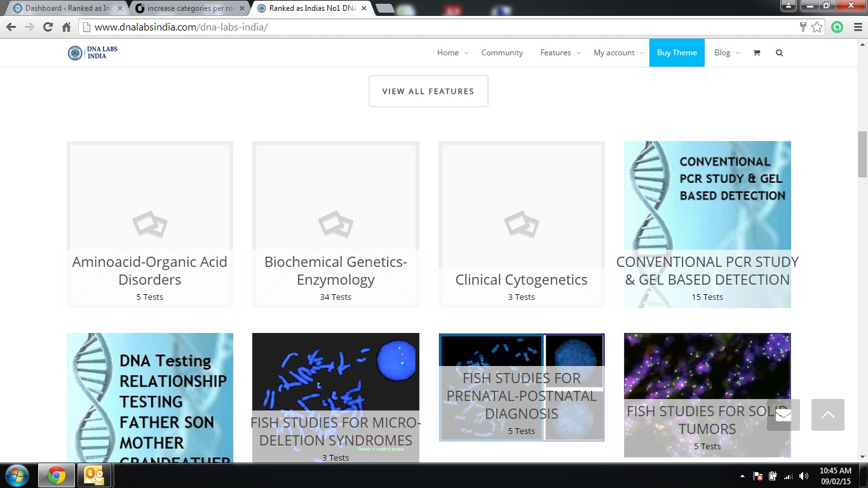Bookmark page with the star icon

pyautogui.click(x=817, y=27)
